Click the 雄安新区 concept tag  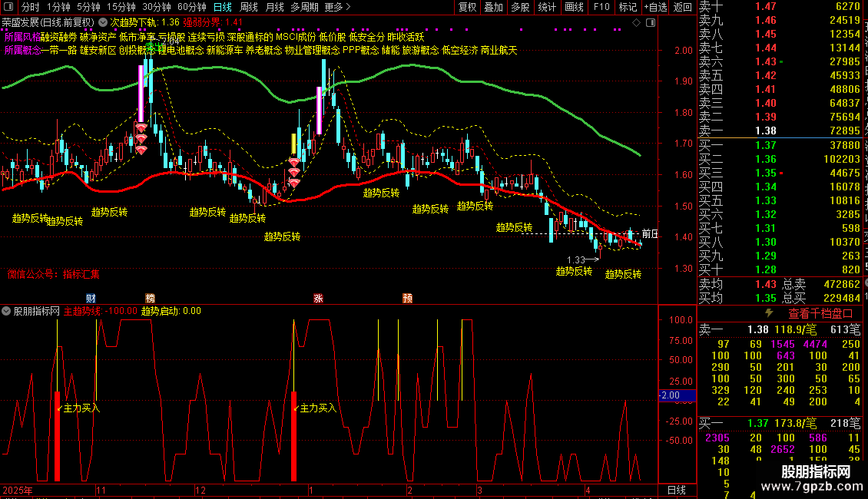point(98,51)
